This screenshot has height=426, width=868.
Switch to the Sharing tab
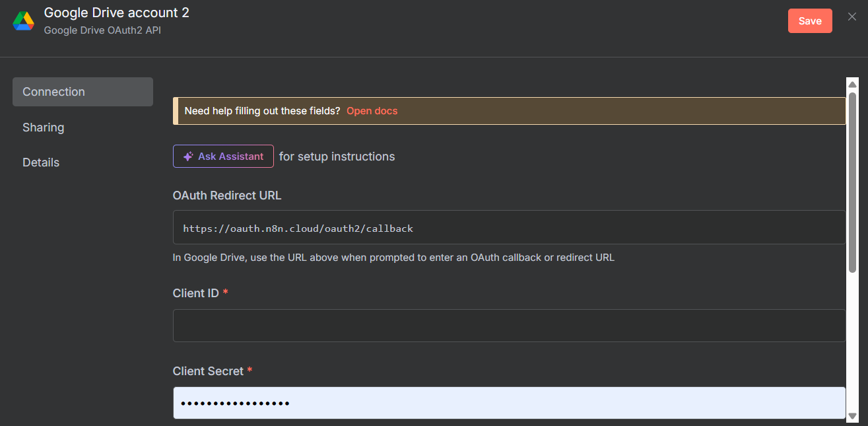(x=44, y=127)
